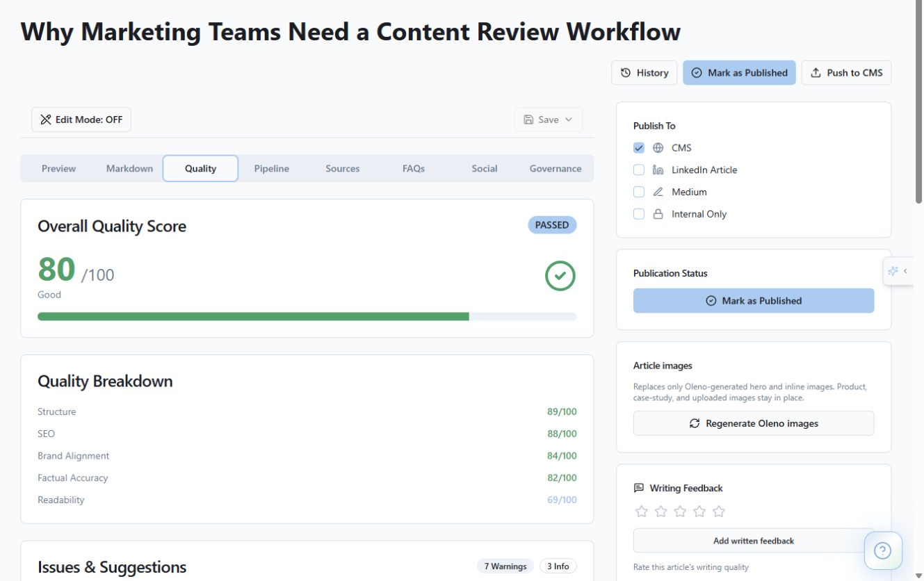The width and height of the screenshot is (924, 581).
Task: Click the Push to CMS upload icon
Action: point(816,73)
